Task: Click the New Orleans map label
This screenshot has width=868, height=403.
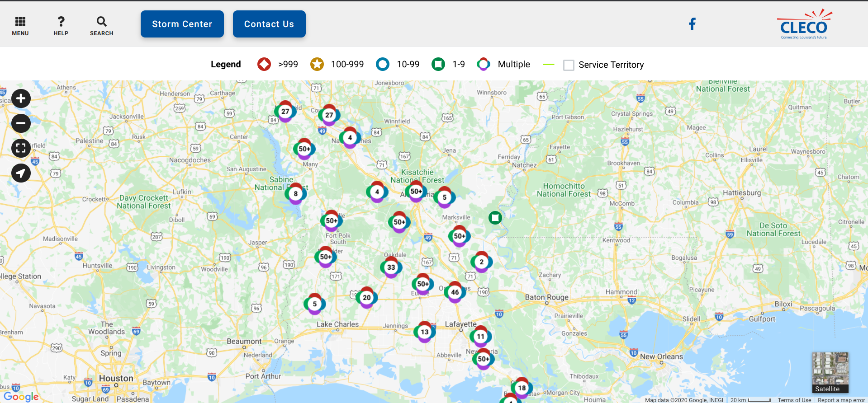Action: point(661,356)
